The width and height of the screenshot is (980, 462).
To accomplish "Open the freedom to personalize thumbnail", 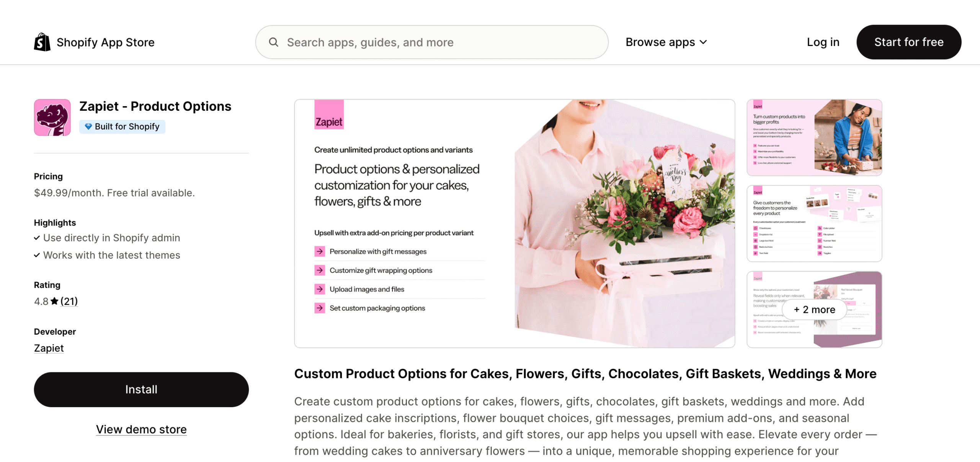I will tap(814, 224).
